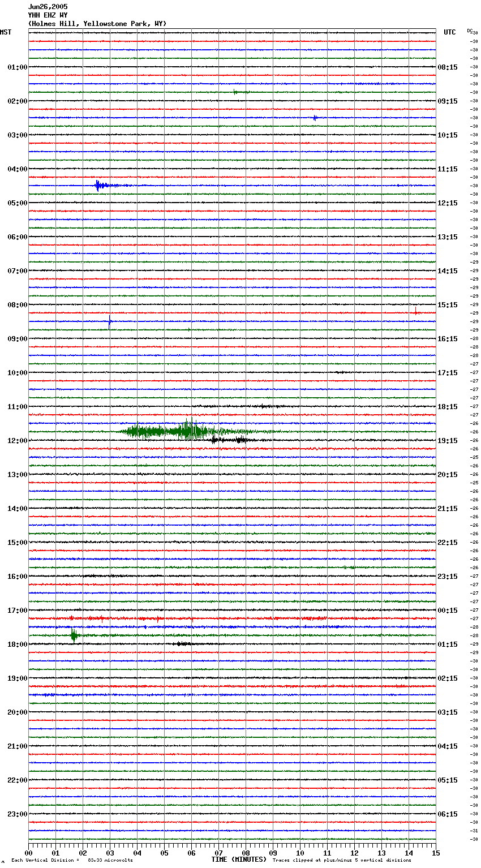
Task: Click the 00:15 UTC time label
Action: click(x=448, y=611)
